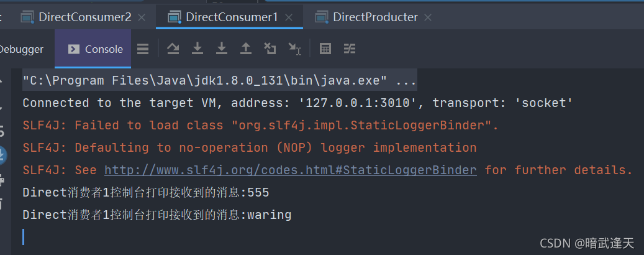Click the Console tab's terminal icon
644x255 pixels.
pos(74,49)
